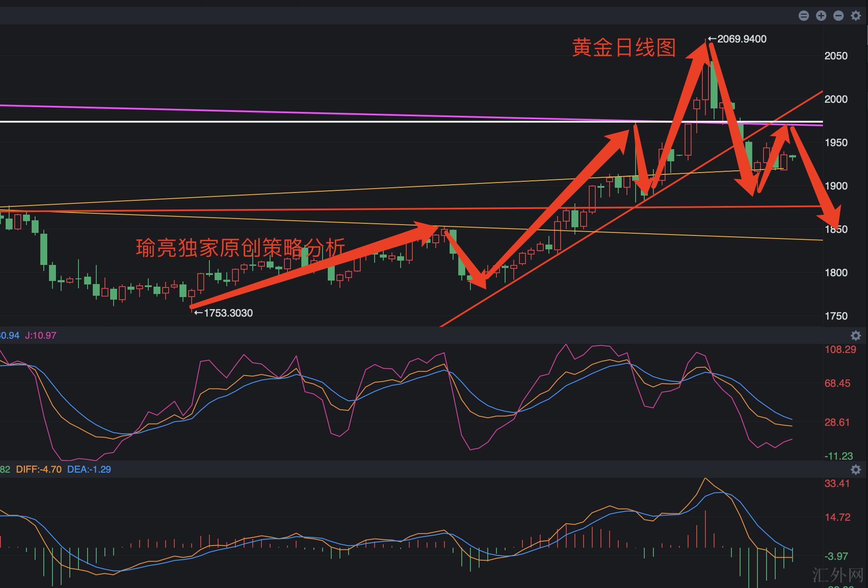Zoom in with the plus icon
Image resolution: width=868 pixels, height=588 pixels.
821,16
